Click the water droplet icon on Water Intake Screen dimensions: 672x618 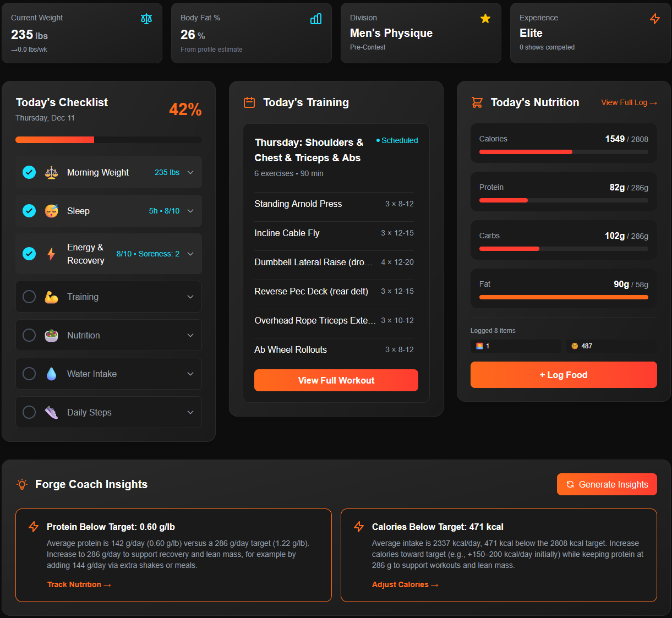pyautogui.click(x=51, y=374)
